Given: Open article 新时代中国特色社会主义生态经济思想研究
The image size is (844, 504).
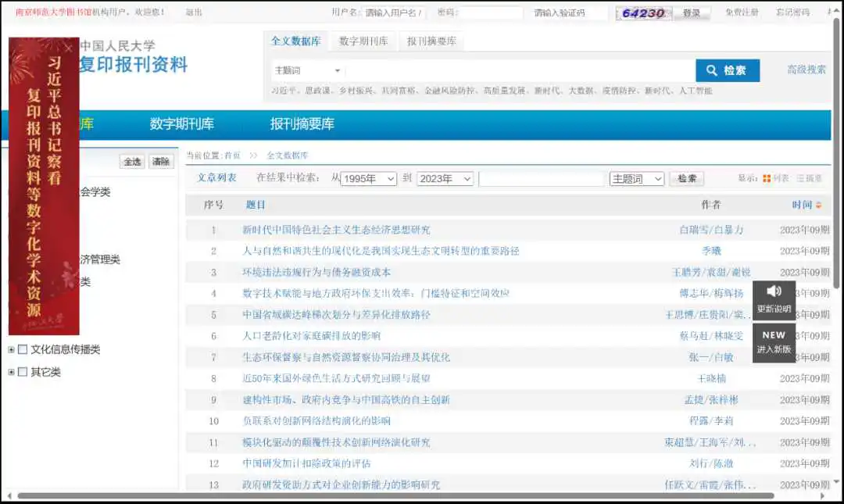Looking at the screenshot, I should 336,230.
